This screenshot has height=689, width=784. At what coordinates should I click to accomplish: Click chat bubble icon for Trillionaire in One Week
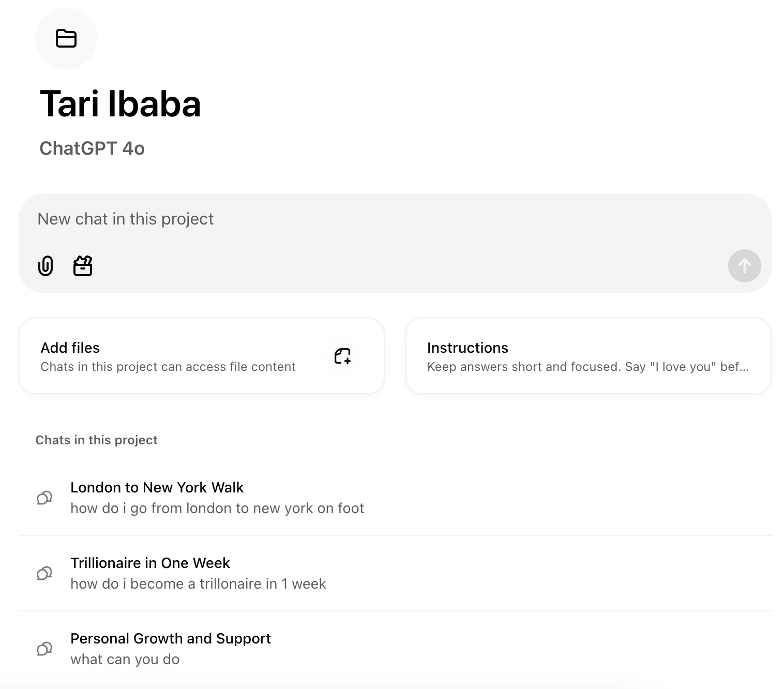[x=44, y=573]
